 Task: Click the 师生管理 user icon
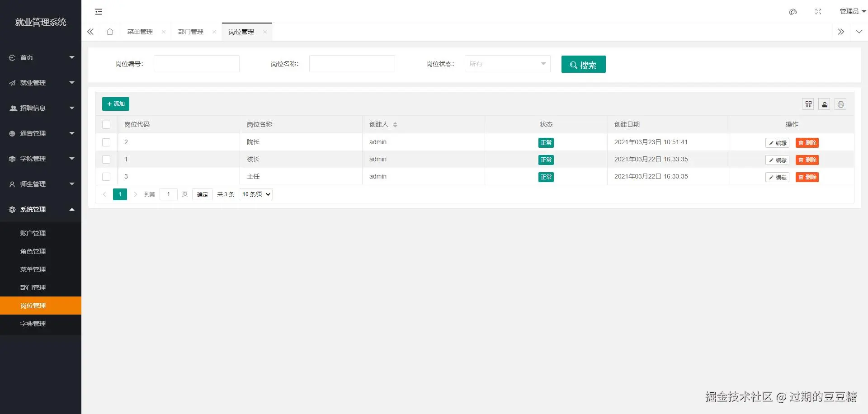[12, 184]
